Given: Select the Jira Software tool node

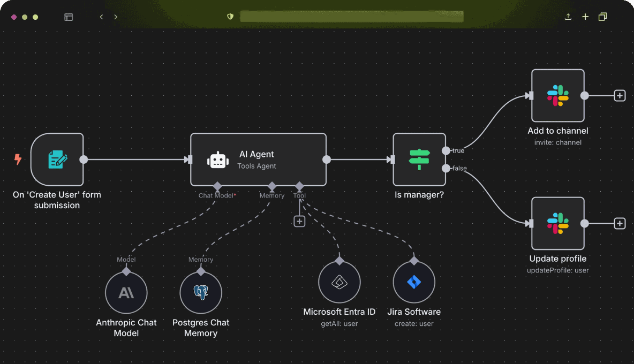Looking at the screenshot, I should (x=414, y=282).
